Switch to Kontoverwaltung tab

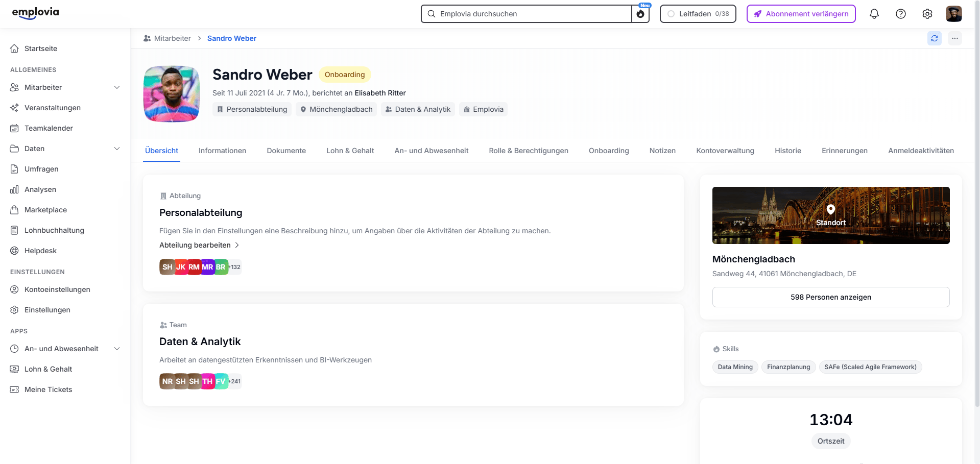(x=725, y=151)
